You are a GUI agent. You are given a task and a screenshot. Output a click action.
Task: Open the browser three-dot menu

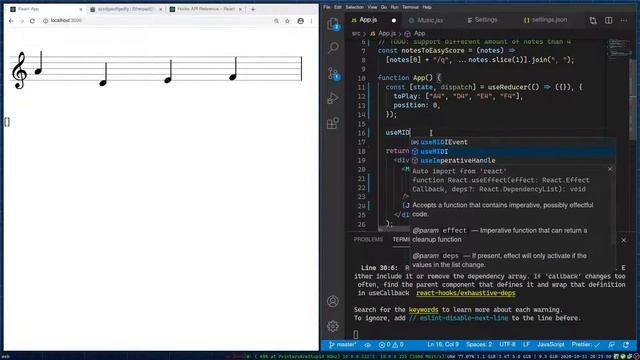click(x=311, y=21)
